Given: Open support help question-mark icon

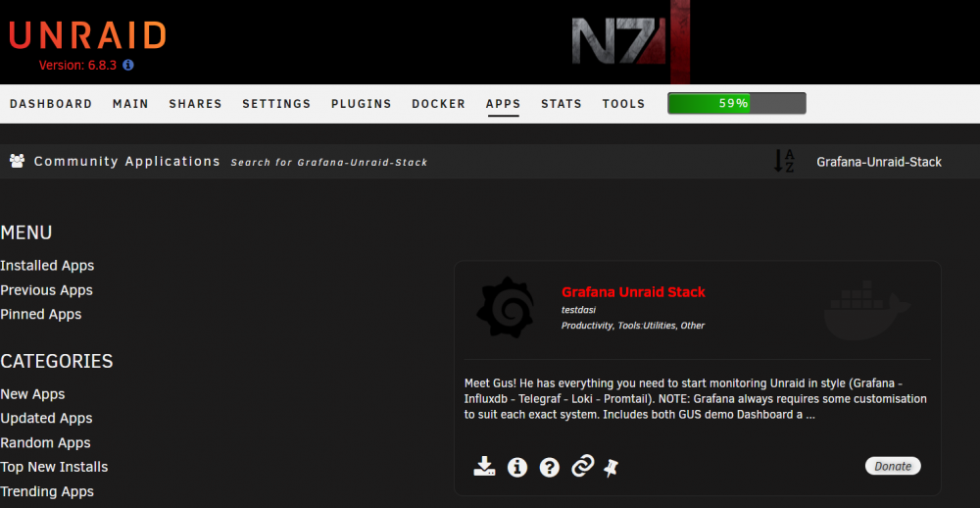Looking at the screenshot, I should pyautogui.click(x=550, y=467).
